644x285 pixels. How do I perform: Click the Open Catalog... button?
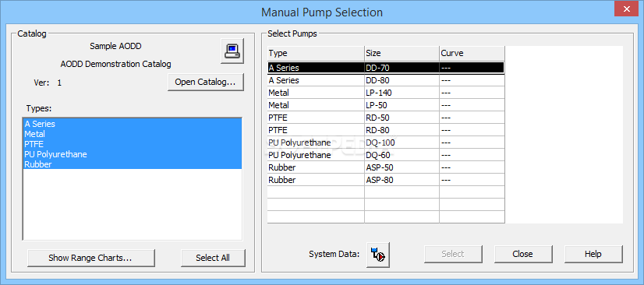point(205,82)
